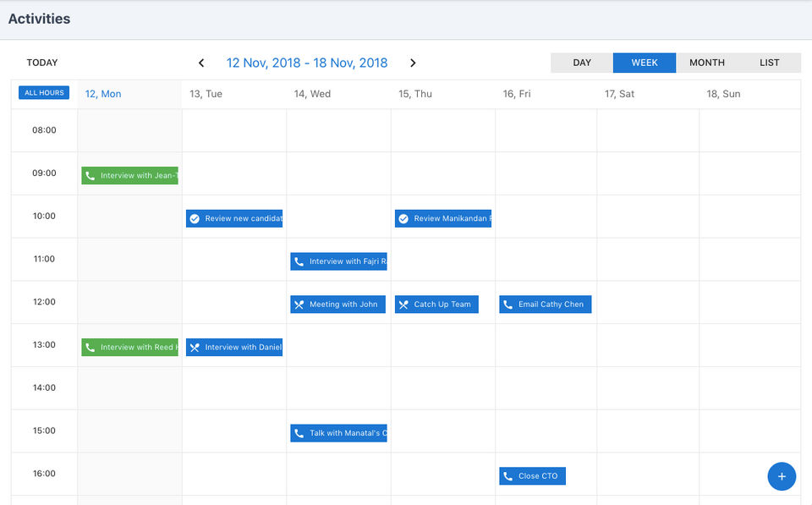Click the blue plus add-activity button
The width and height of the screenshot is (812, 505).
pos(782,476)
